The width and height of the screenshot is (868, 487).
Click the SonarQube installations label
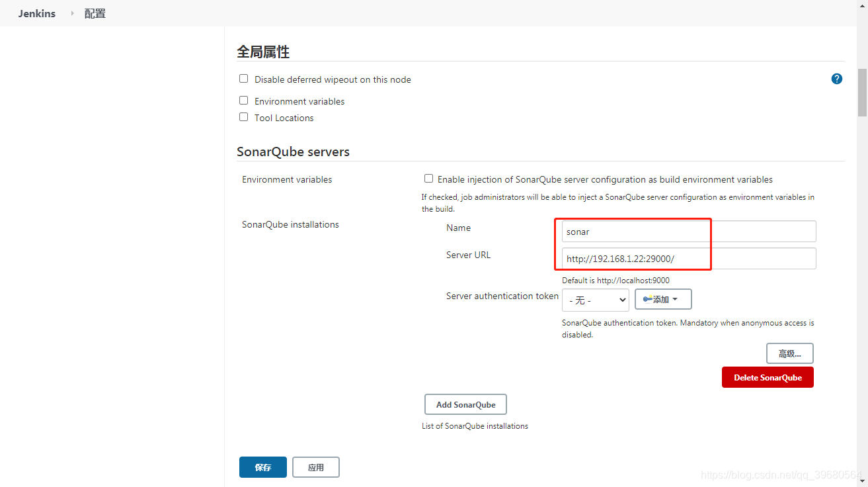pos(290,224)
